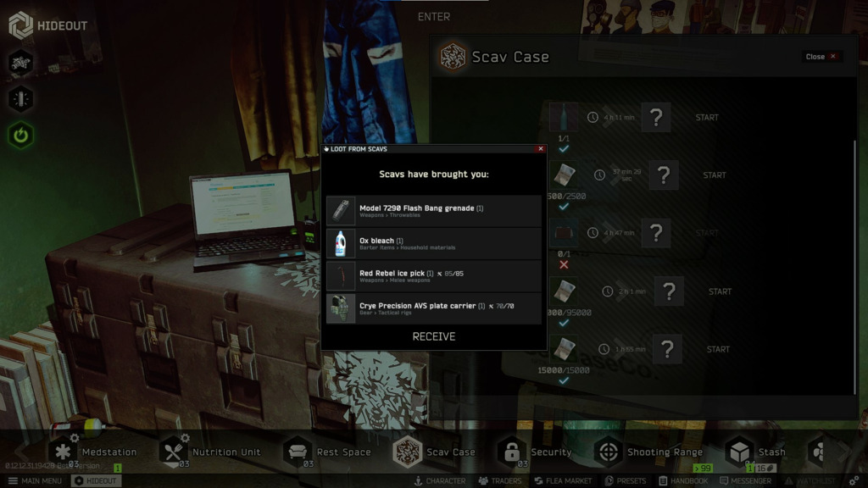The width and height of the screenshot is (868, 488).
Task: Click the Crye Precision AVS plate carrier icon
Action: point(341,308)
